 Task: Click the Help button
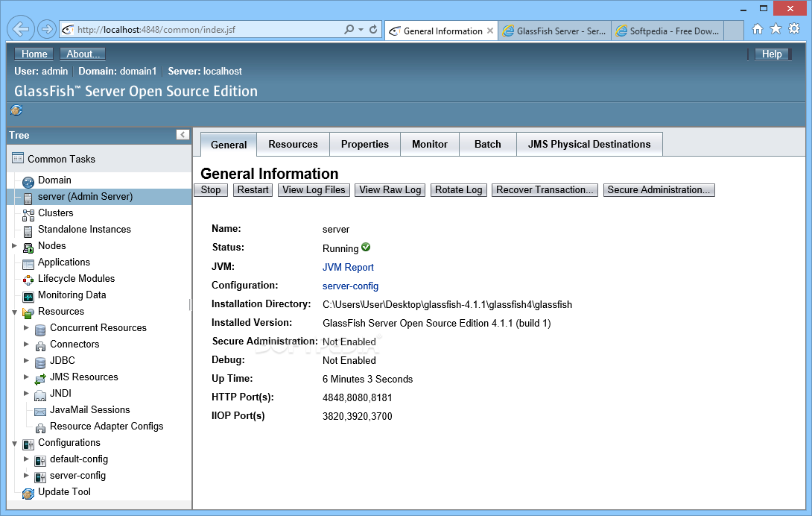click(772, 54)
